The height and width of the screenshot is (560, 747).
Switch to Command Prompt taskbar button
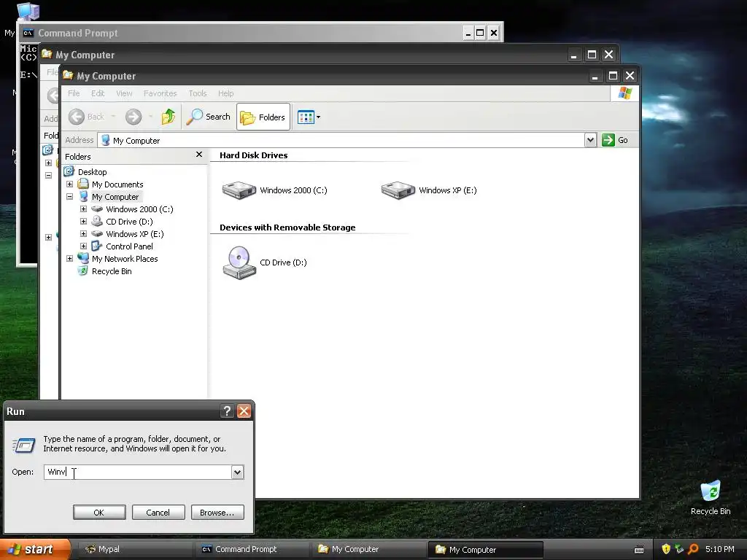point(252,550)
